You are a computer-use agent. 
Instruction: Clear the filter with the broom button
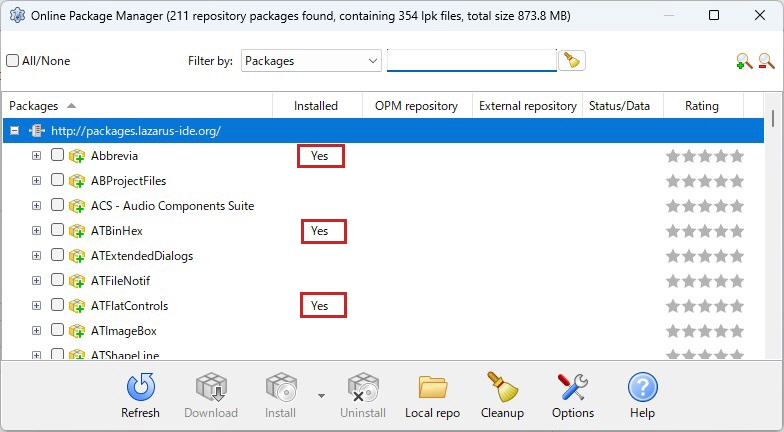tap(572, 61)
